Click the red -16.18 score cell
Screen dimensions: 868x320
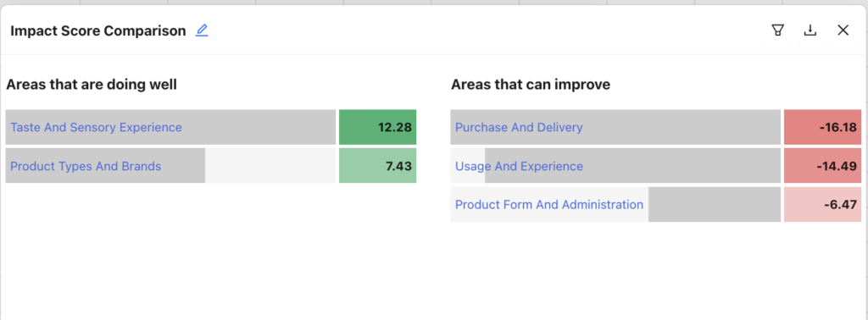[822, 127]
